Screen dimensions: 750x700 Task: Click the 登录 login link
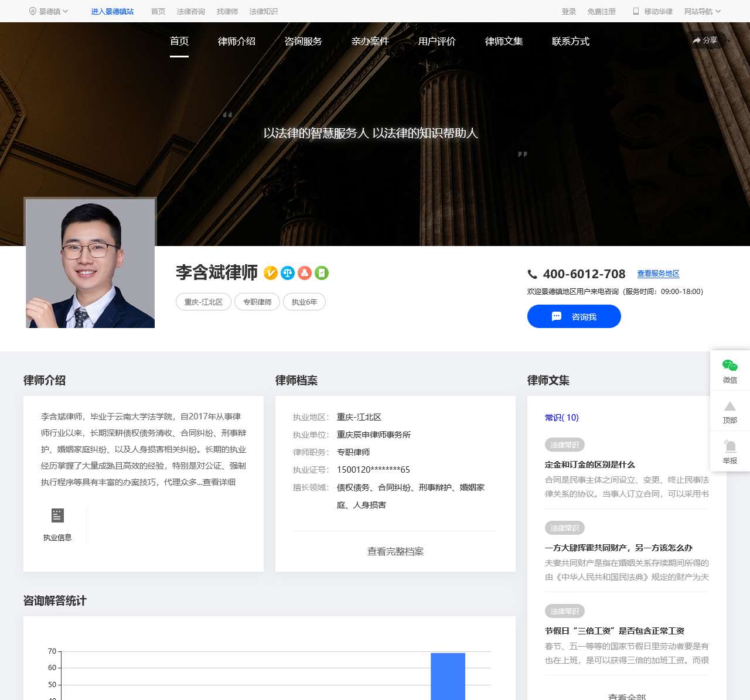coord(569,11)
